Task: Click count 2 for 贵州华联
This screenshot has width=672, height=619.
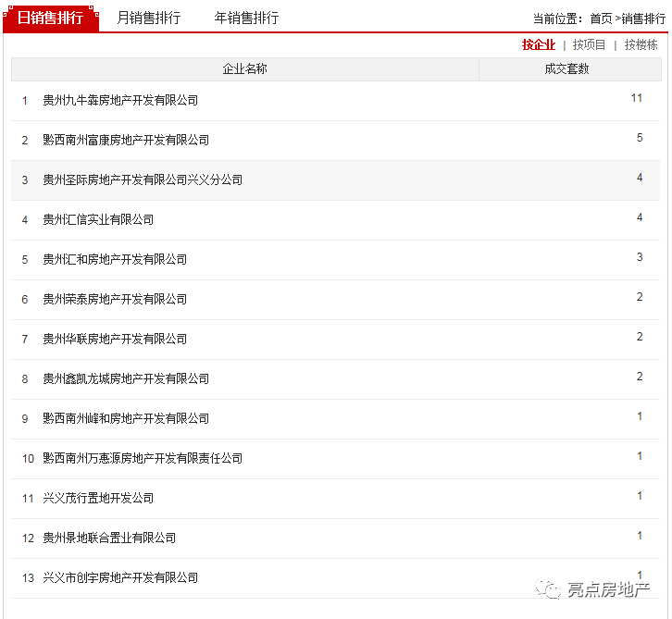Action: pyautogui.click(x=640, y=337)
